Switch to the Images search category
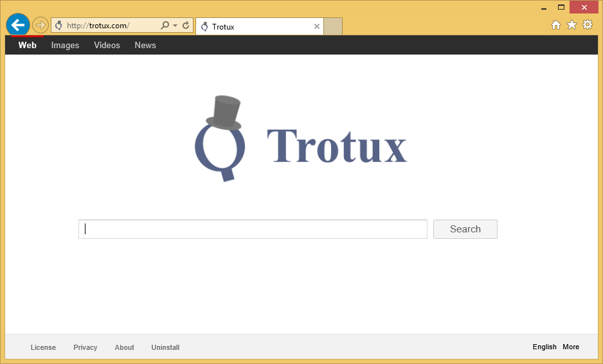This screenshot has height=364, width=603. (65, 46)
